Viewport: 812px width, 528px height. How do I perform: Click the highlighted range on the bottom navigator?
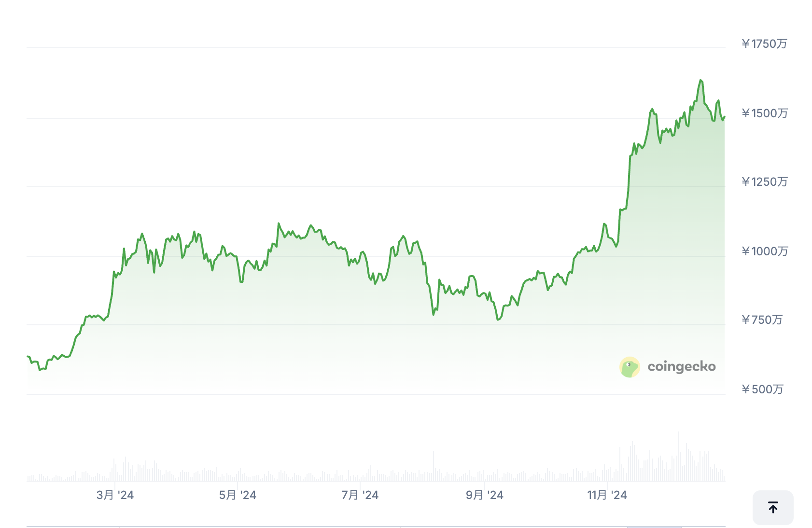click(654, 527)
